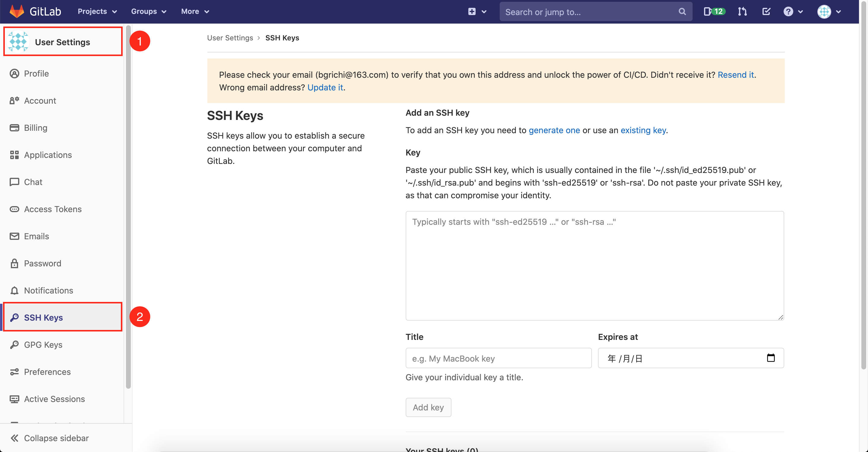Click the plus create-new icon
The width and height of the screenshot is (868, 452).
[x=472, y=11]
